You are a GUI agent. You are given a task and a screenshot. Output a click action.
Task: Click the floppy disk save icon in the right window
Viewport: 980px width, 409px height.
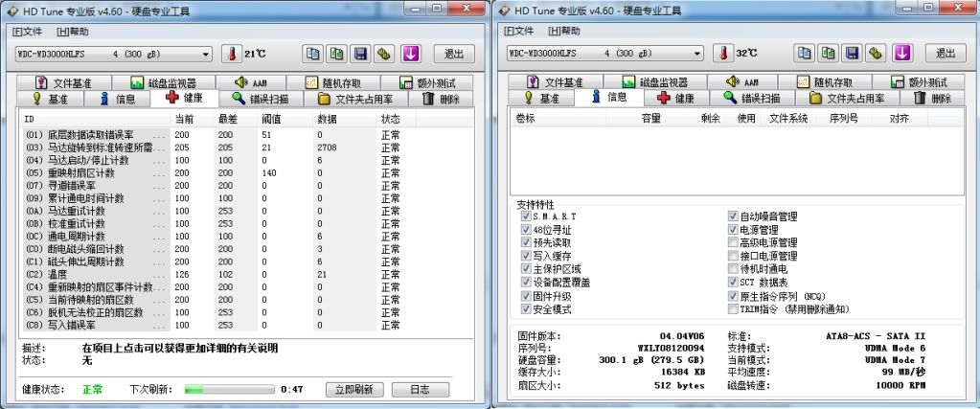pyautogui.click(x=851, y=54)
